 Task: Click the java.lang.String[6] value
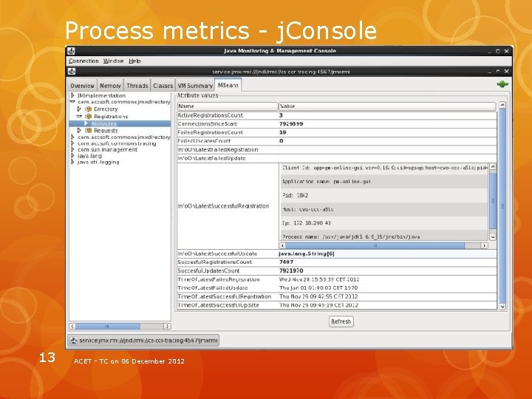[x=307, y=253]
